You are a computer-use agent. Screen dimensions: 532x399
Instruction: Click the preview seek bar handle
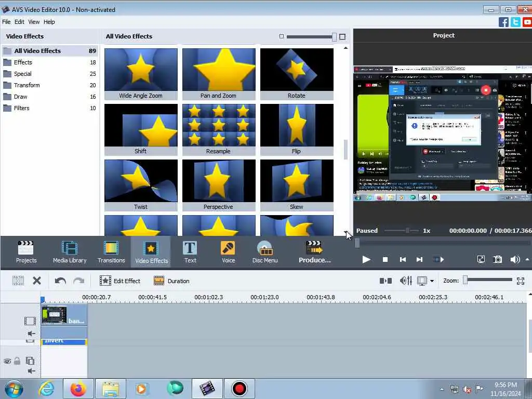(x=357, y=243)
